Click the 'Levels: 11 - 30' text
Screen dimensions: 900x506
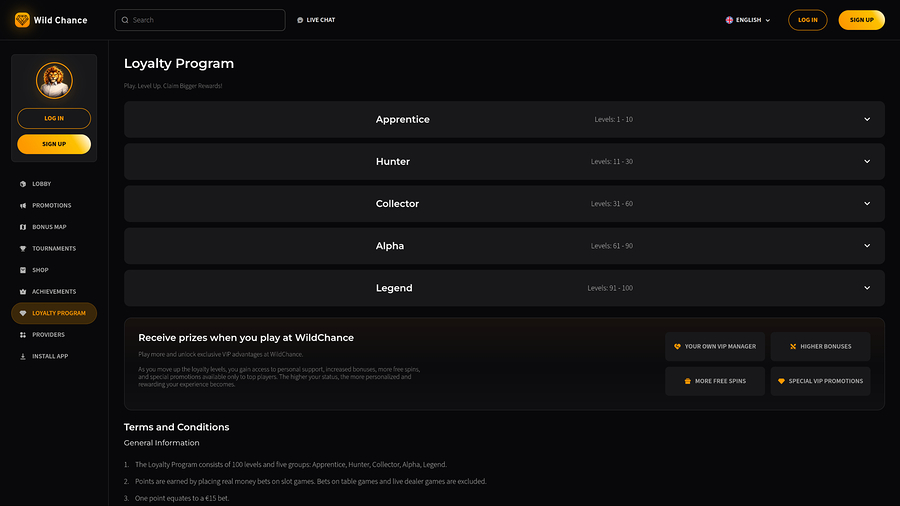pyautogui.click(x=612, y=162)
